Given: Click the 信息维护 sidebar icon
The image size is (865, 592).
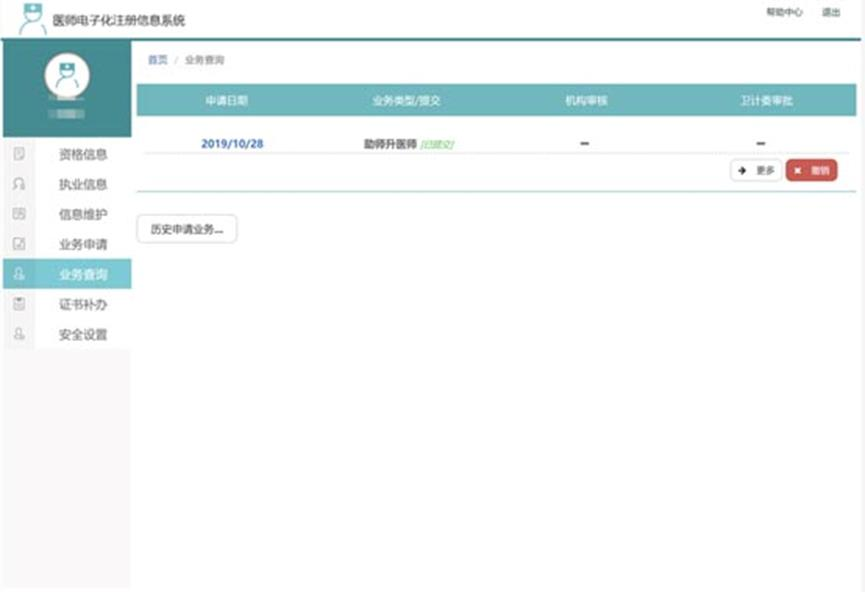Looking at the screenshot, I should coord(18,214).
